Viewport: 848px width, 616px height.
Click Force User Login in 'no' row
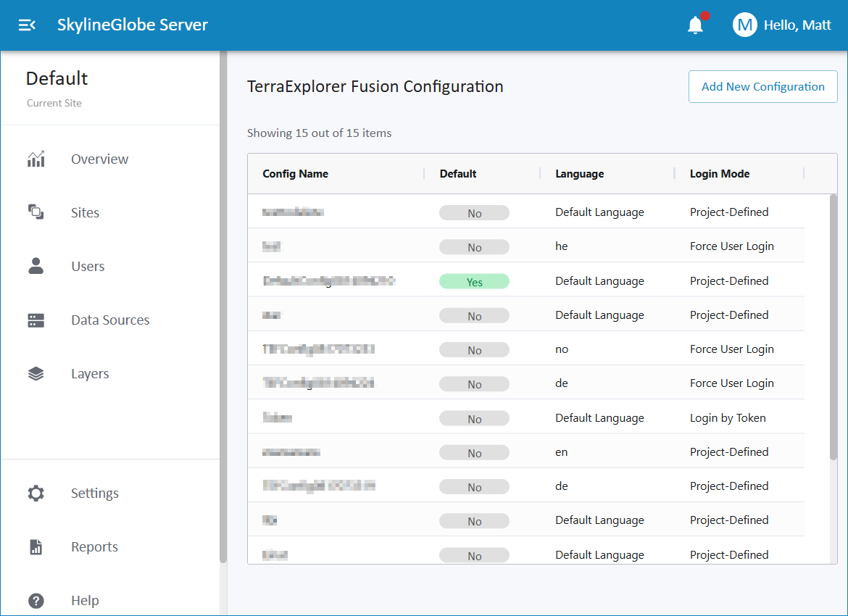tap(731, 349)
